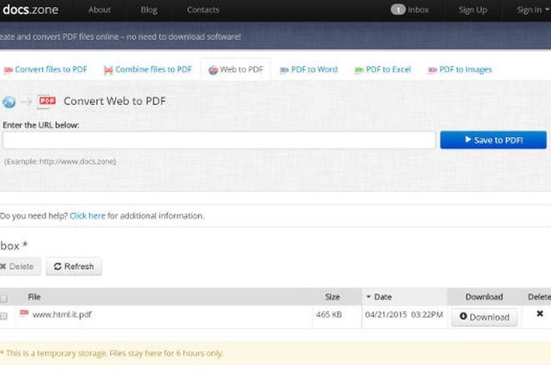The width and height of the screenshot is (551, 392).
Task: Click the red PDF icon in heading
Action: pyautogui.click(x=47, y=102)
